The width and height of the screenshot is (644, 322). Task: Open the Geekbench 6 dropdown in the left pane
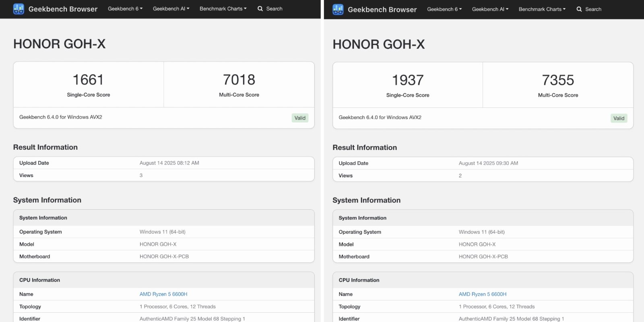[x=125, y=8]
